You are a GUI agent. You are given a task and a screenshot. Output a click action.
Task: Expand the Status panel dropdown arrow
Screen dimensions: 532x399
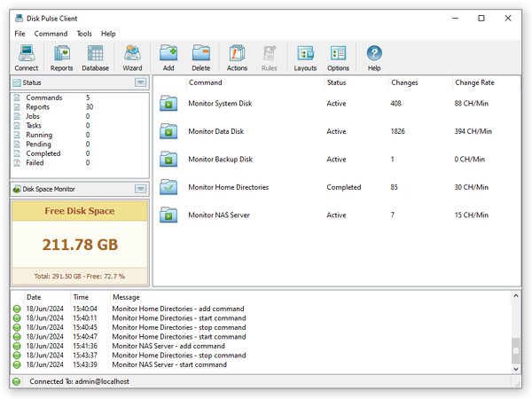coord(140,82)
